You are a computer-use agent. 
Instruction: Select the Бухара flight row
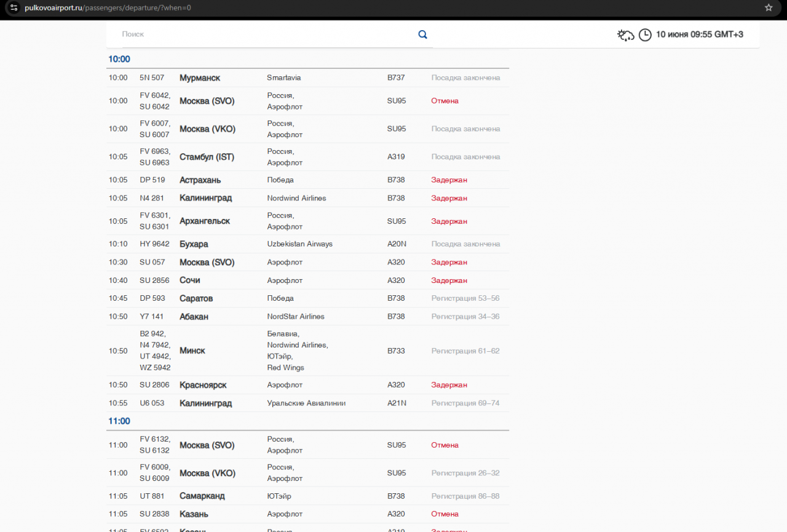(x=307, y=244)
